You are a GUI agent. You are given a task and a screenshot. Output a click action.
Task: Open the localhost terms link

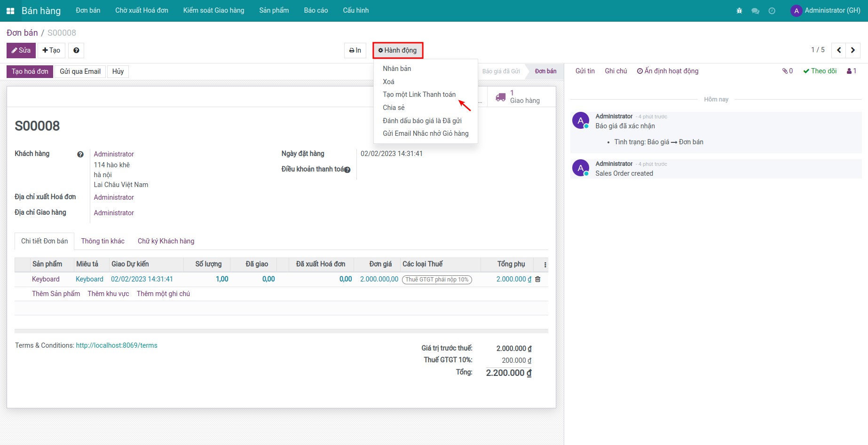(117, 345)
